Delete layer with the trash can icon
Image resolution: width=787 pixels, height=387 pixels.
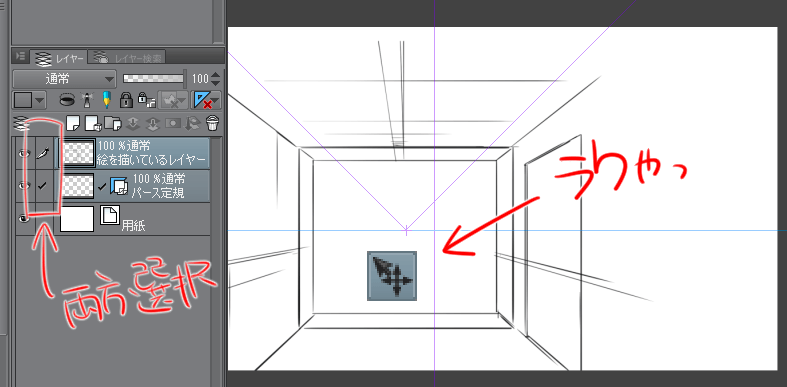(x=213, y=122)
